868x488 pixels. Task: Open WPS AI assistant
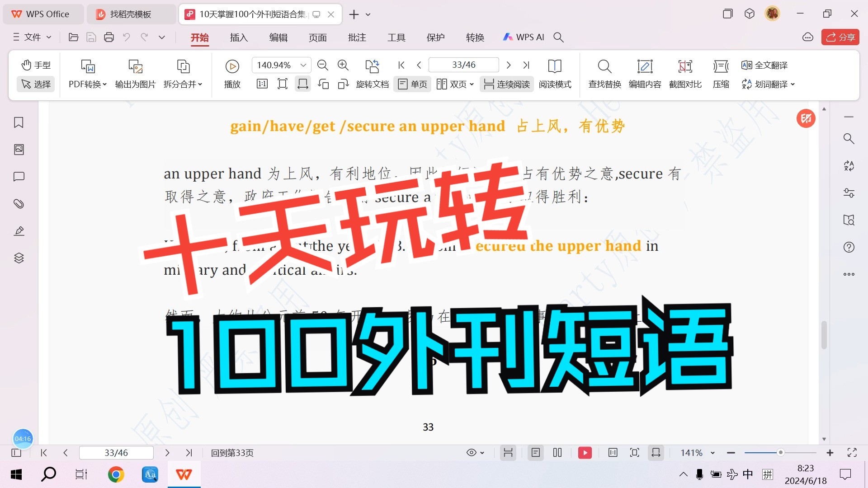tap(524, 37)
